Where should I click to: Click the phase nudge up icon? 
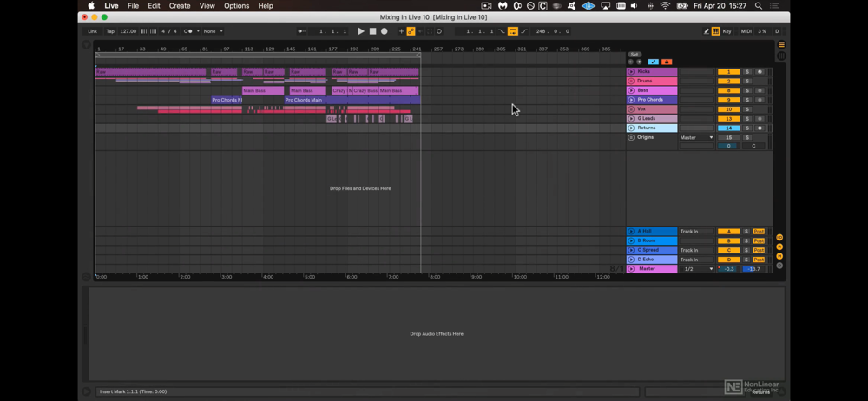point(153,31)
